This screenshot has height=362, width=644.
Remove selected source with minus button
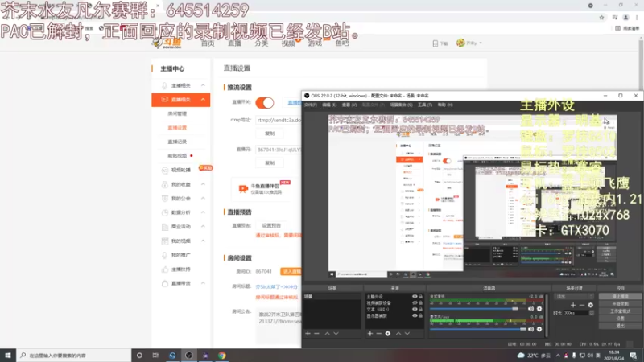tap(378, 334)
